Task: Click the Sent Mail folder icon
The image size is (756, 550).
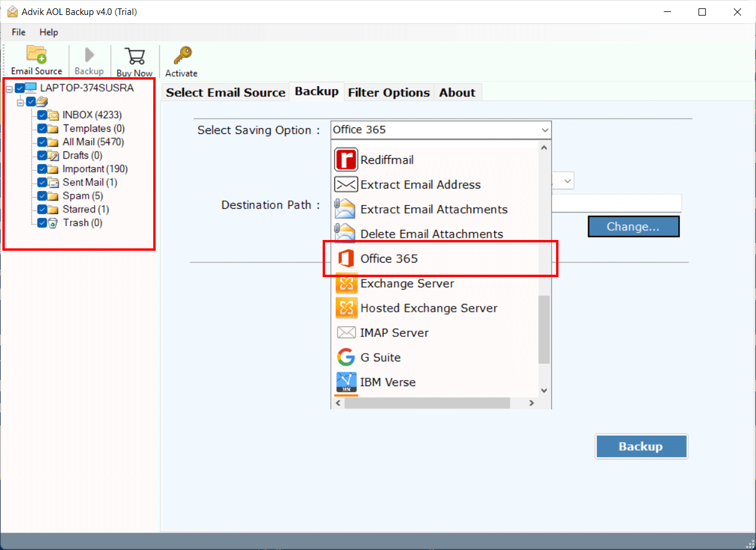Action: tap(53, 183)
